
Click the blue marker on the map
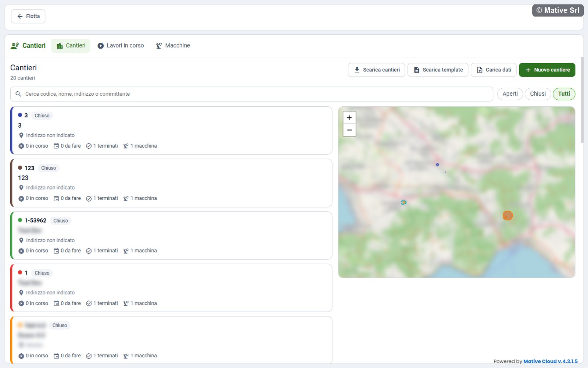point(437,165)
